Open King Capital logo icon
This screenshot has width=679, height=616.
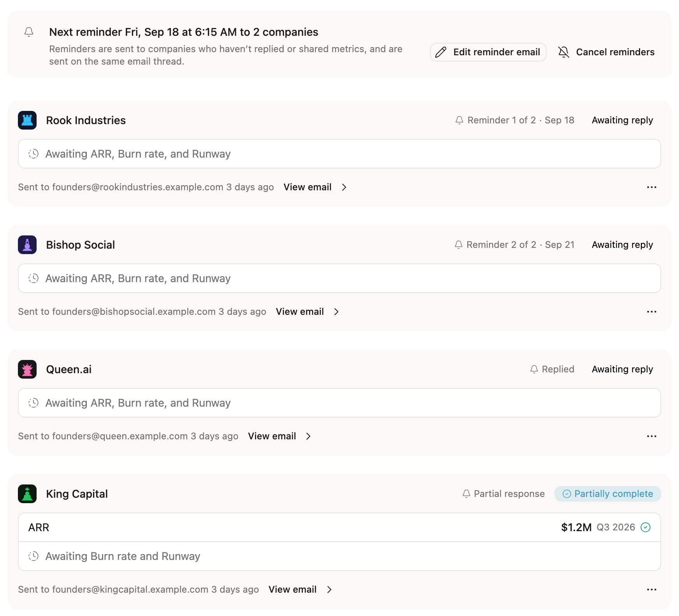(x=27, y=494)
